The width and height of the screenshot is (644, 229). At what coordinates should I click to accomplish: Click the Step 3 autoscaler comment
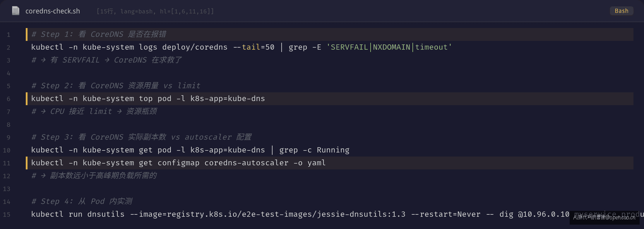pyautogui.click(x=142, y=137)
